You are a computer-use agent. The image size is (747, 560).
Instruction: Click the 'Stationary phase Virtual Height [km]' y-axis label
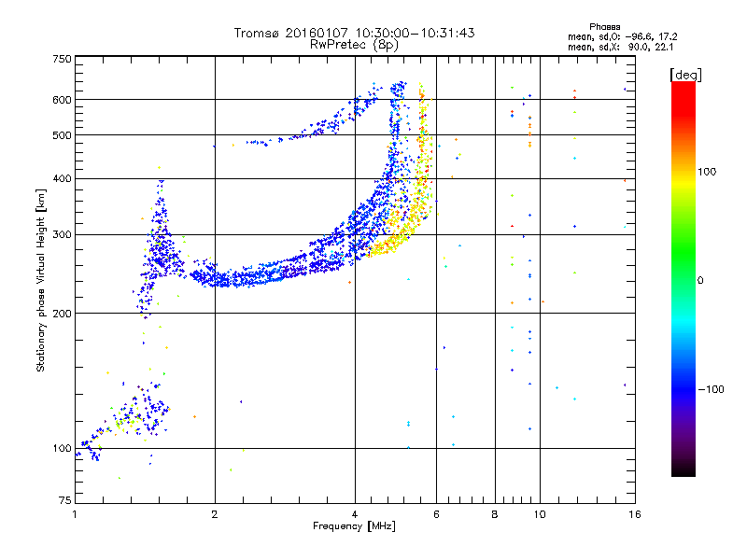click(x=40, y=280)
